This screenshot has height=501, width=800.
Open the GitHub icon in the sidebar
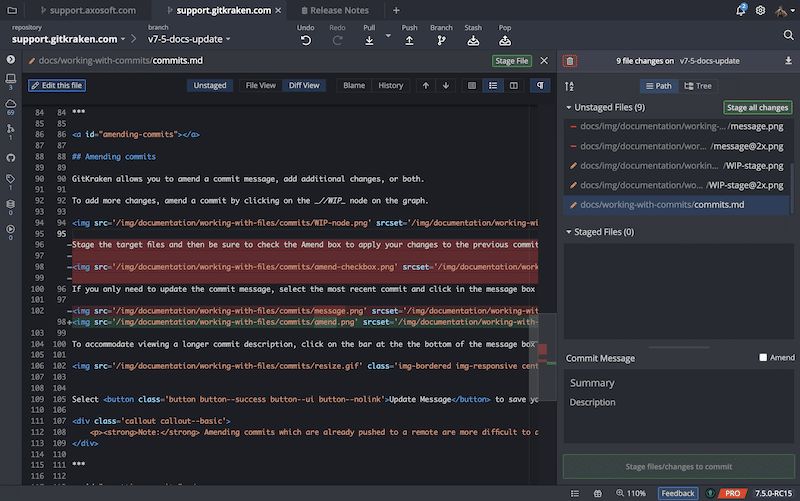11,158
